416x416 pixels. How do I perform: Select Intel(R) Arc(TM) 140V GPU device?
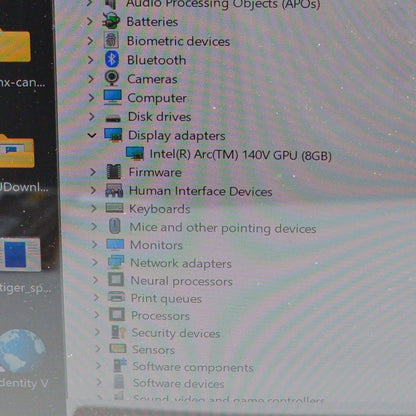point(240,155)
